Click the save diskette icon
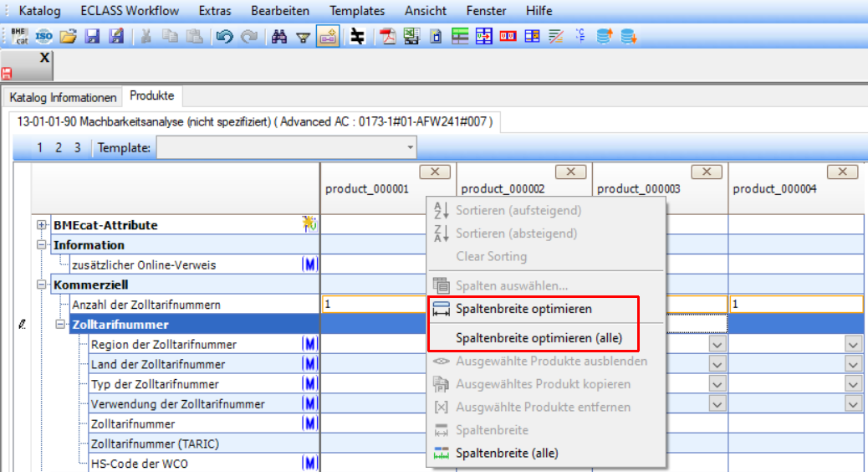 92,36
